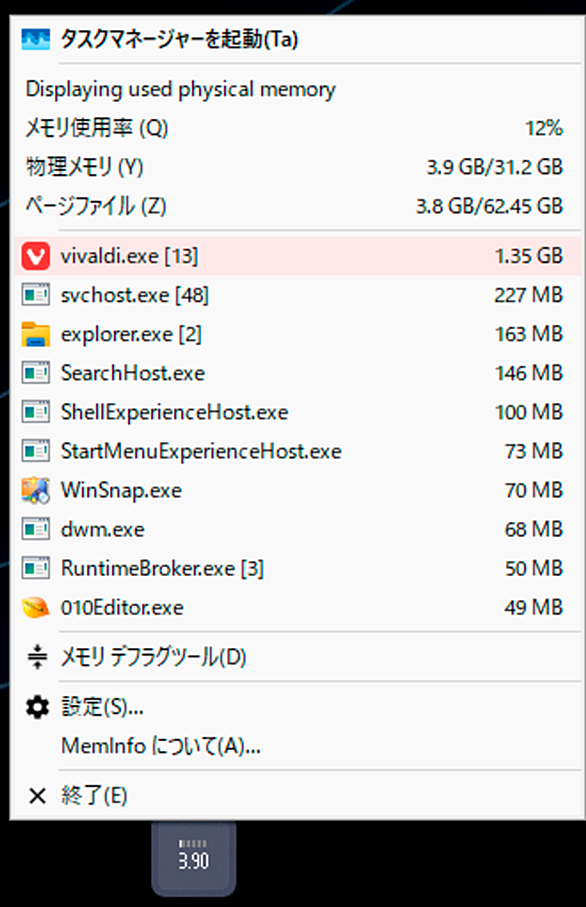586x907 pixels.
Task: Click the svchost.exe process icon
Action: click(35, 295)
